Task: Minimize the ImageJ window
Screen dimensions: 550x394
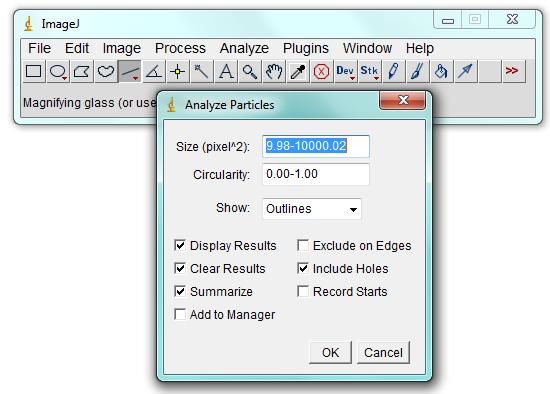Action: point(448,20)
